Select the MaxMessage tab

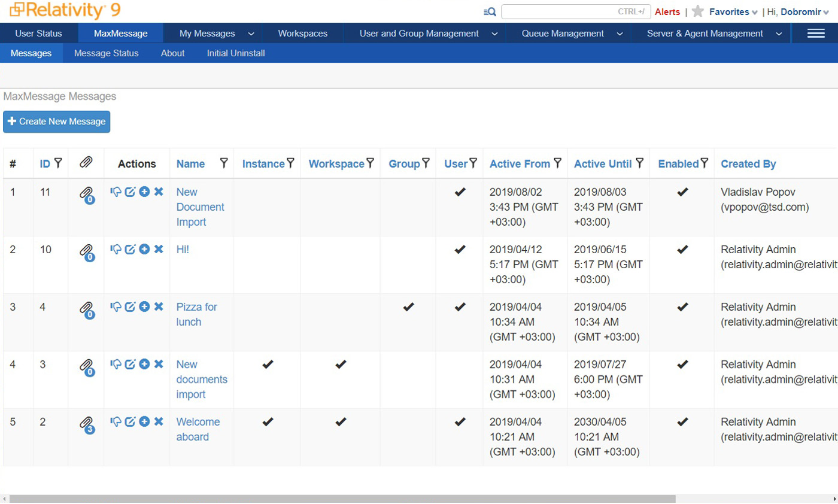click(120, 34)
